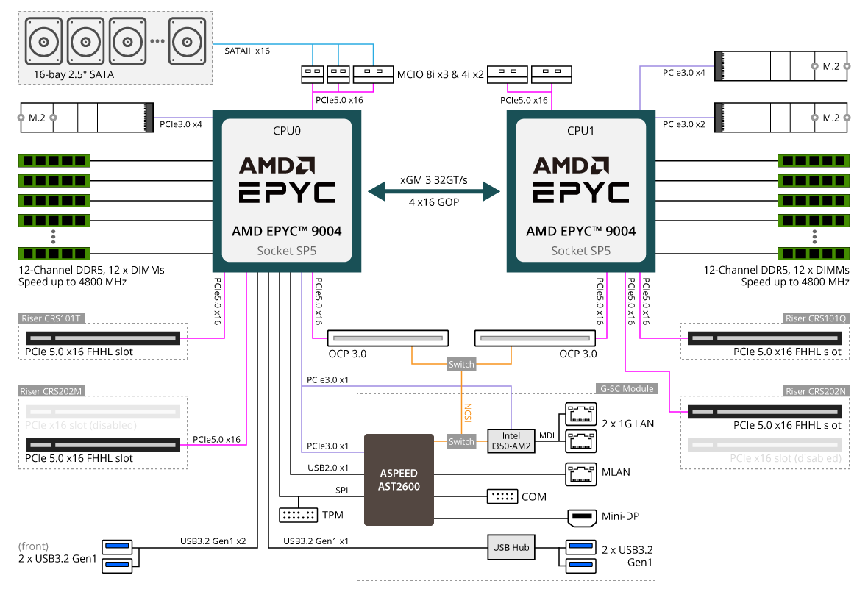The height and width of the screenshot is (592, 868).
Task: Click the upper front USB3.2 port icon
Action: click(118, 546)
